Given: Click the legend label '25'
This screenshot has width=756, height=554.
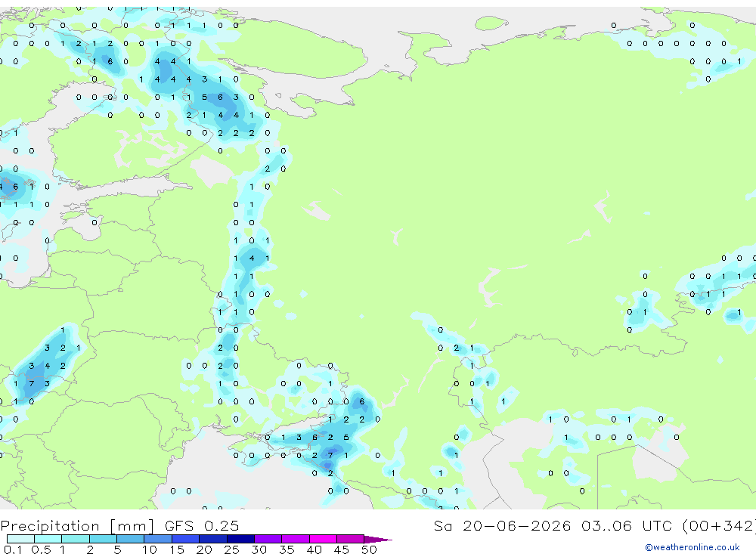Looking at the screenshot, I should [x=231, y=549].
